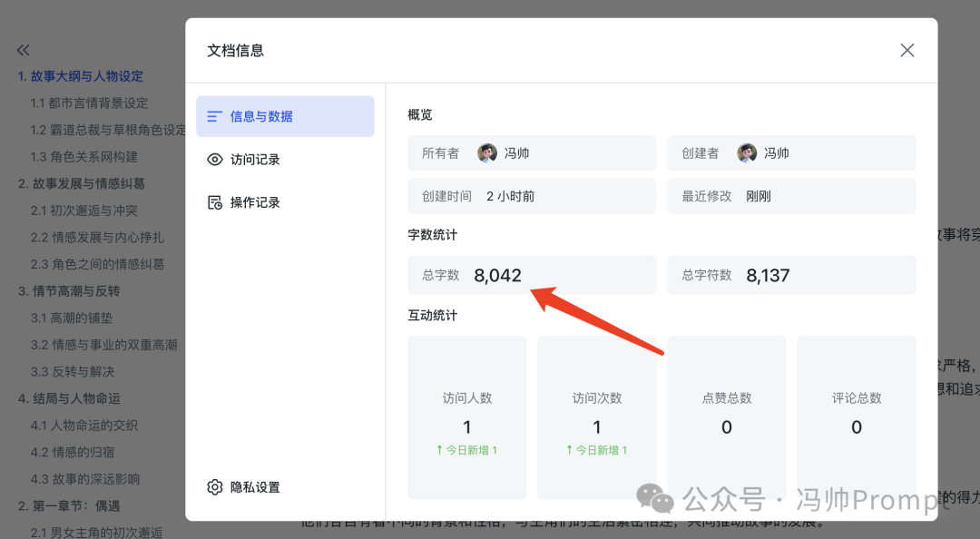
Task: Select outline item 2.1 初次邂逅与冲突
Action: tap(83, 211)
